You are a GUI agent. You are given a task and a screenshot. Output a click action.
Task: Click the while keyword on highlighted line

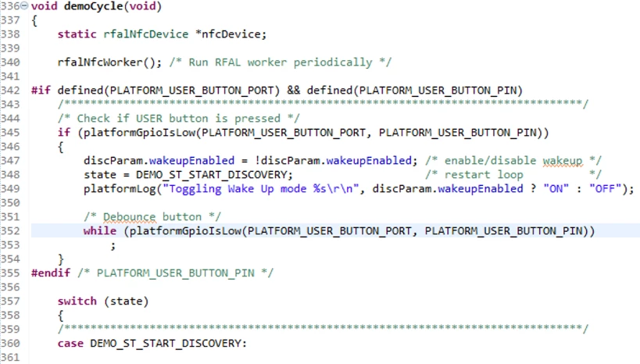point(100,231)
